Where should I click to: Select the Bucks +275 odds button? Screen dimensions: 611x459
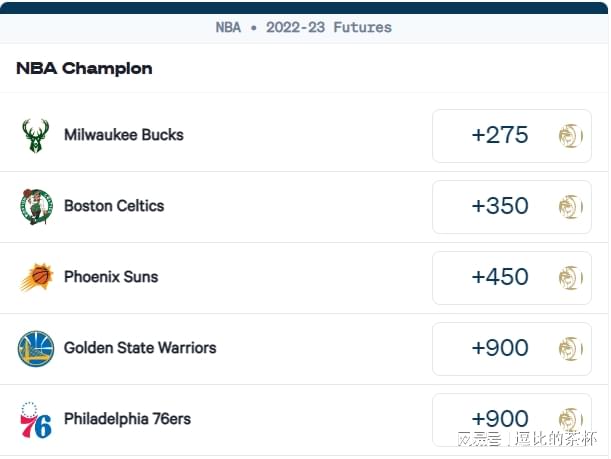[512, 136]
